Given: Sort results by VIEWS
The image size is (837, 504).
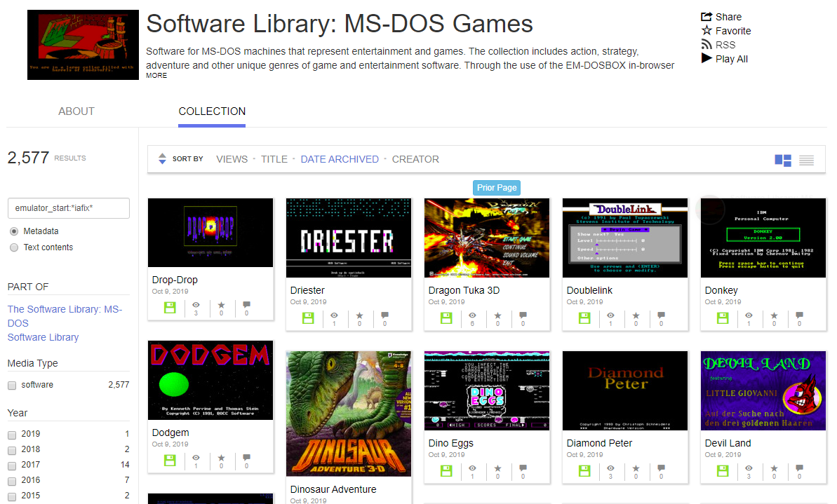Looking at the screenshot, I should (232, 159).
